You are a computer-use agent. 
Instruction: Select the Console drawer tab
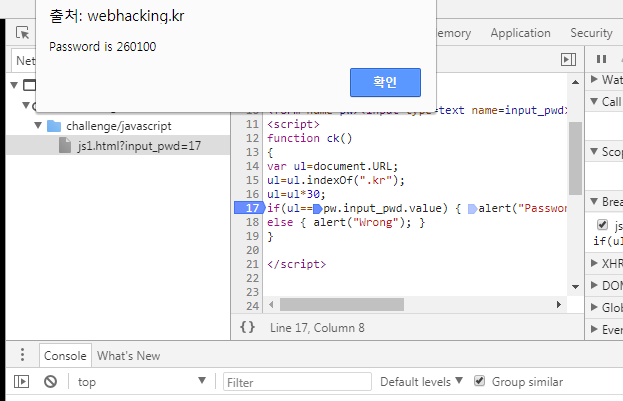pos(65,355)
